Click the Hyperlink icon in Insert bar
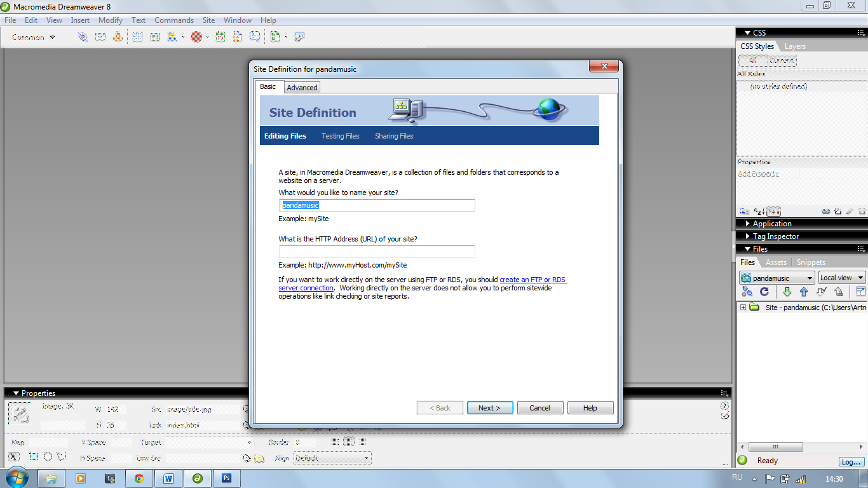The height and width of the screenshot is (488, 868). click(83, 37)
